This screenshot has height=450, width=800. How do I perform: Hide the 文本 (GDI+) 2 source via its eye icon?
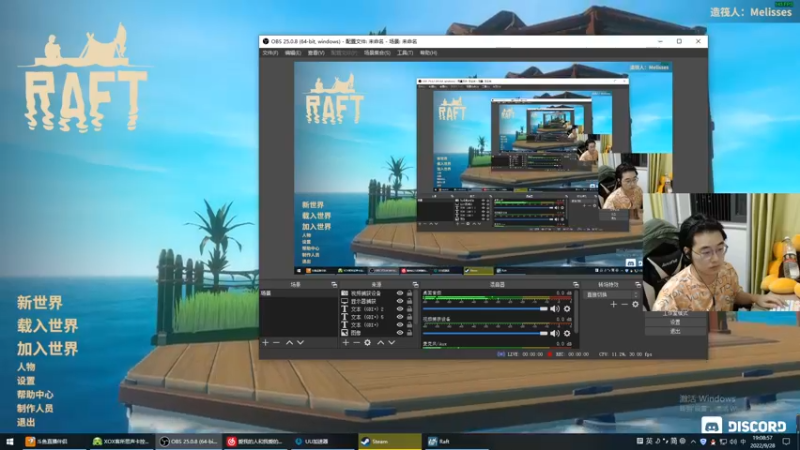[400, 309]
